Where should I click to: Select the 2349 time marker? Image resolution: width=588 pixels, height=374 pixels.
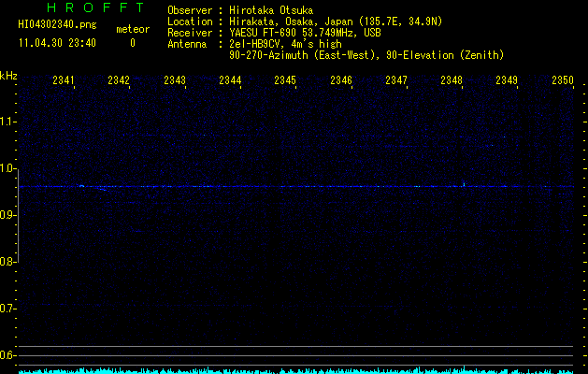click(507, 80)
